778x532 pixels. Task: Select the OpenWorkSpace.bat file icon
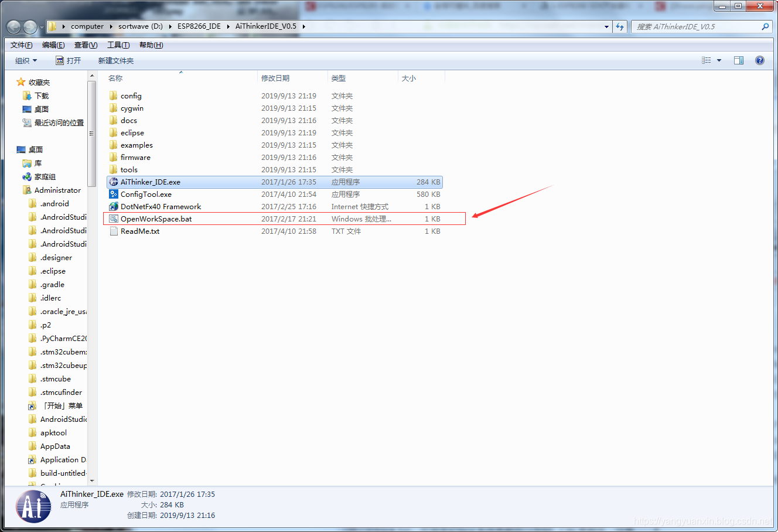(x=114, y=219)
